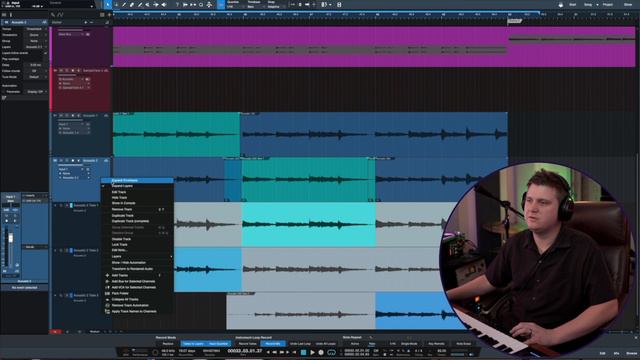640x360 pixels.
Task: Click the show automation icon above track list
Action: tap(60, 15)
